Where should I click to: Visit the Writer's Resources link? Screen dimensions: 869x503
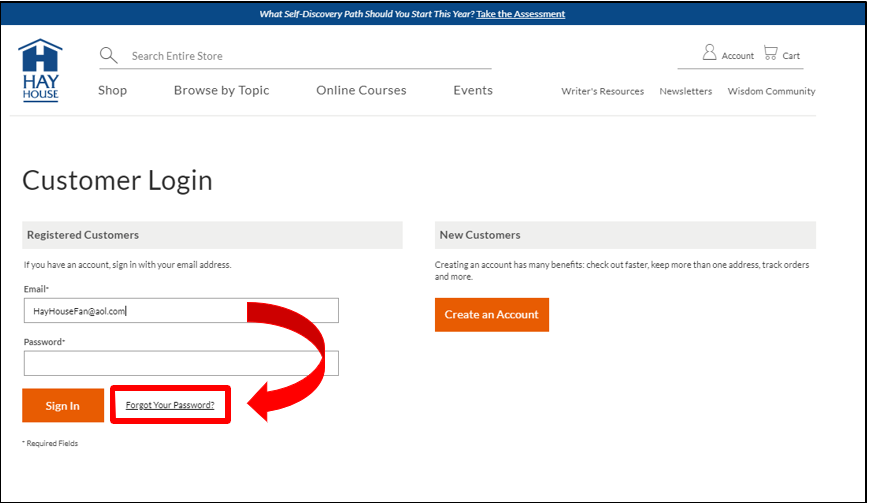(602, 91)
